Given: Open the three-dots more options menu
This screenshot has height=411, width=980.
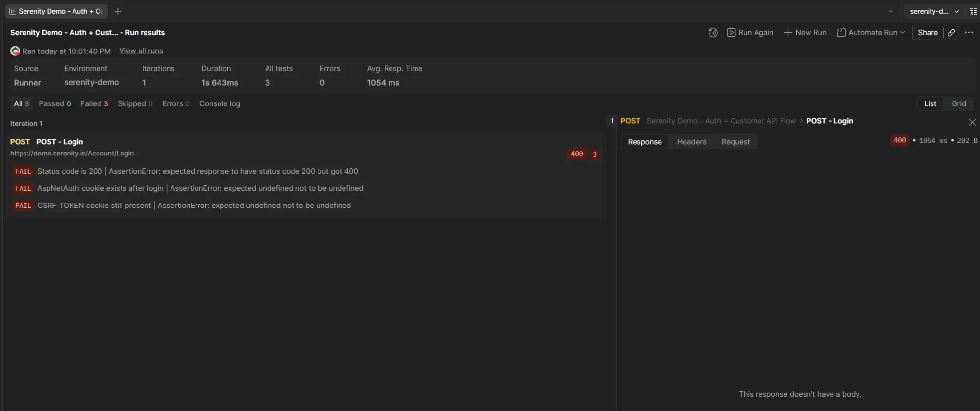Looking at the screenshot, I should [969, 33].
